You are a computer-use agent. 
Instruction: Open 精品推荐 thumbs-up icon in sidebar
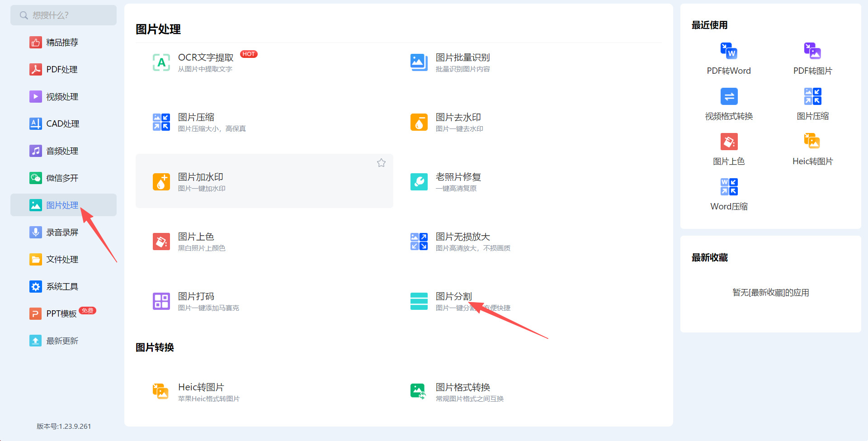(x=36, y=43)
